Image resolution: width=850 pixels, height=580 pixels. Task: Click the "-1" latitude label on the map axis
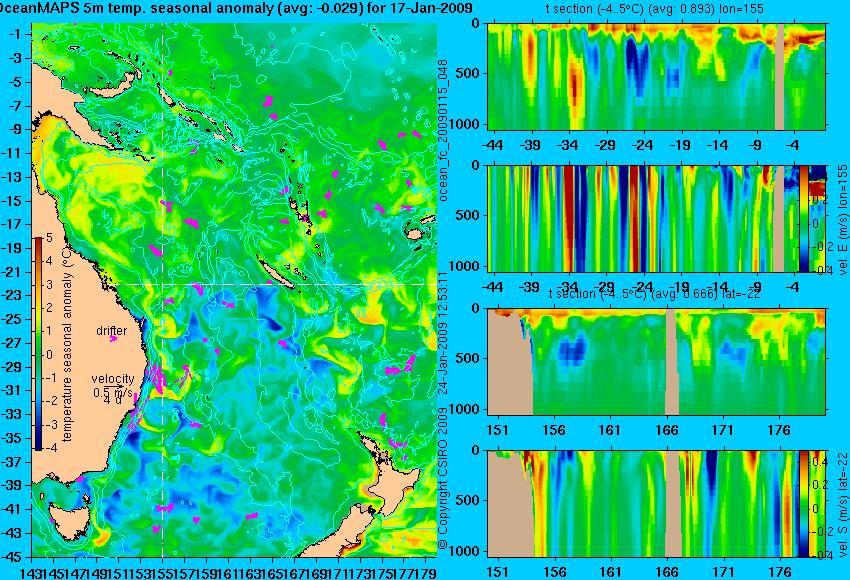14,34
